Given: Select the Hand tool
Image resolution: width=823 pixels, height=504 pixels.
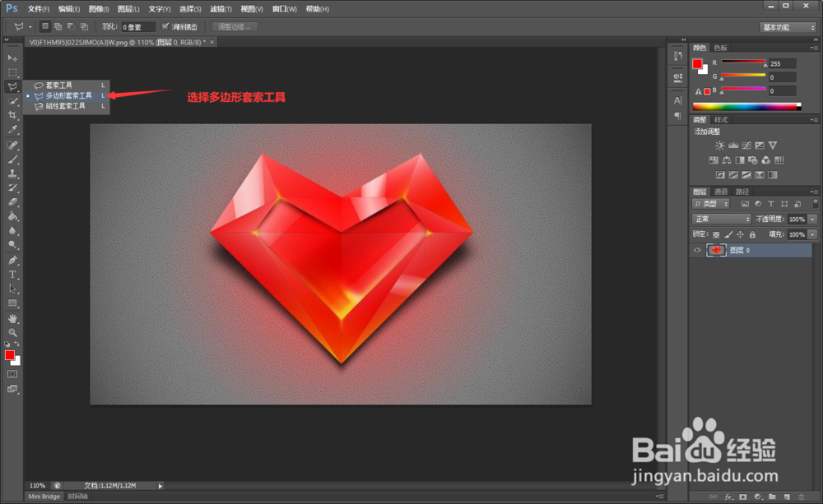Looking at the screenshot, I should (12, 318).
